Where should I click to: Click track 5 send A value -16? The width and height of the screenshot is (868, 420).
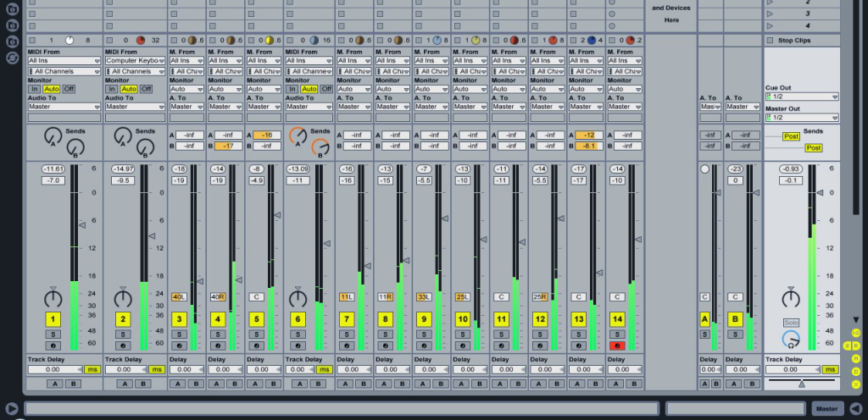[x=267, y=135]
